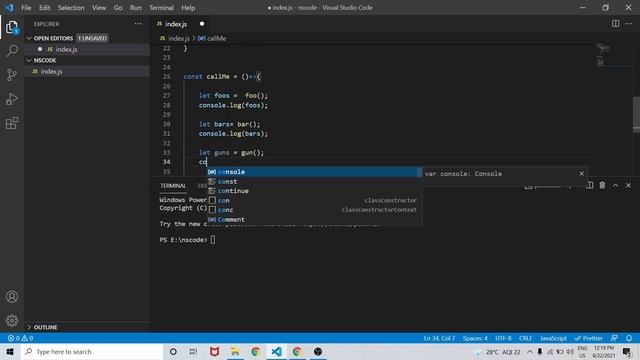Switch to the Terminal panel tab
Viewport: 640px width, 360px height.
[x=173, y=186]
